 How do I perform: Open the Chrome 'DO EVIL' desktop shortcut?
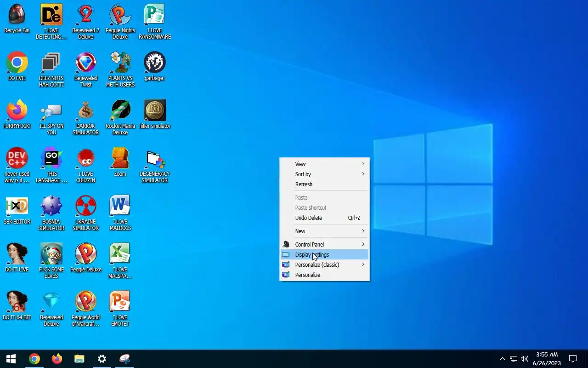pos(17,67)
